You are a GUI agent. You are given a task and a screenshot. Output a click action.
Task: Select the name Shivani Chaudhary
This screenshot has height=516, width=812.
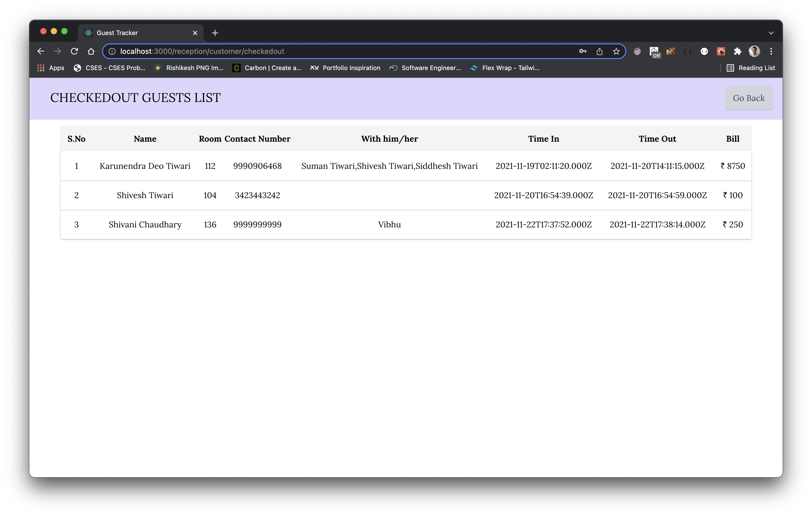pos(145,225)
